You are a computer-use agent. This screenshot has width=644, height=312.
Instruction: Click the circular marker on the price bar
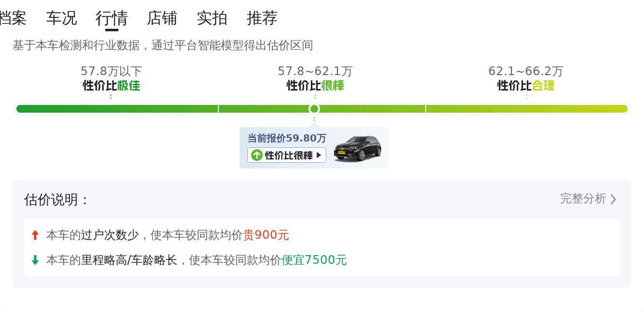click(314, 109)
